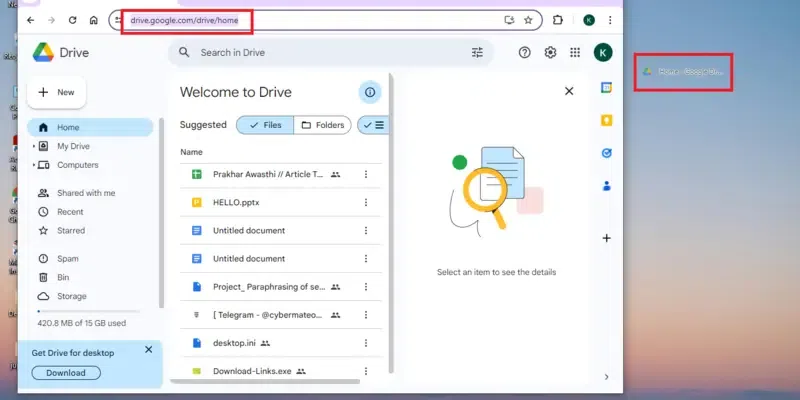This screenshot has height=400, width=800.
Task: Open Computers in sidebar
Action: point(78,165)
